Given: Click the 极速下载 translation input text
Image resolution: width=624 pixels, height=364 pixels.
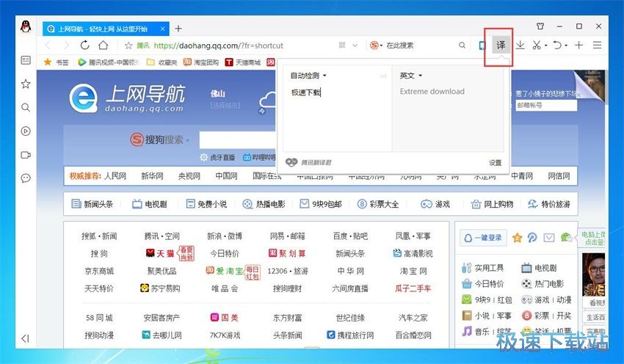Looking at the screenshot, I should coord(305,92).
